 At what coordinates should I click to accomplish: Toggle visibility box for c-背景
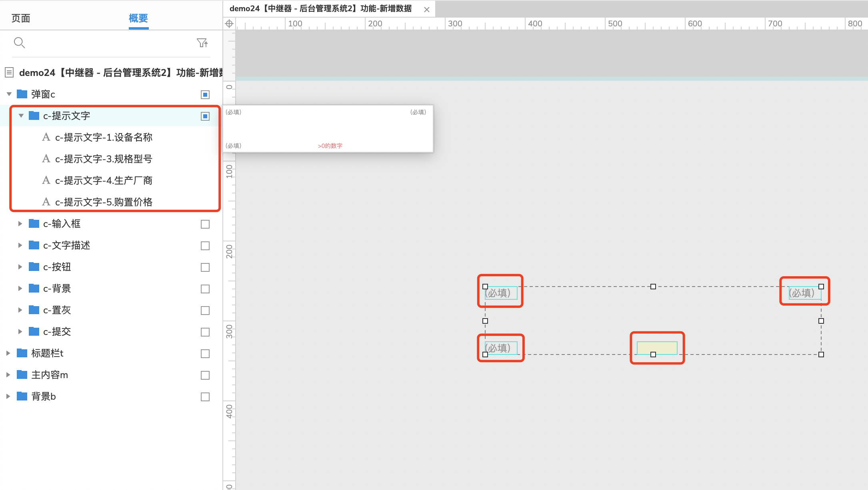click(x=205, y=289)
